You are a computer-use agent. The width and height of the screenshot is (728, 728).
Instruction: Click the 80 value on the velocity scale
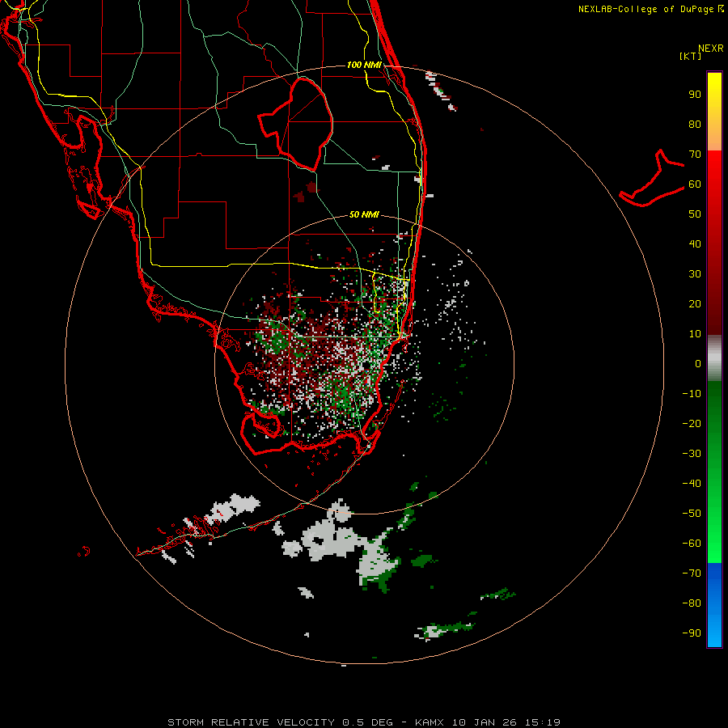695,125
